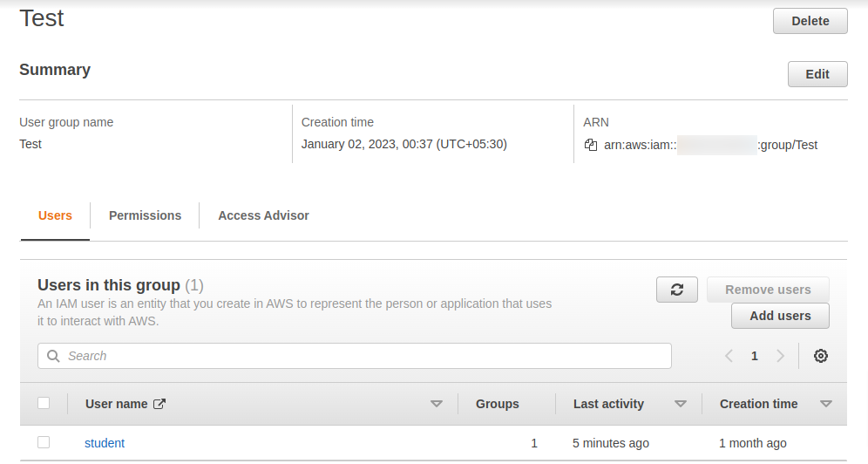The width and height of the screenshot is (868, 464).
Task: Select all users header checkbox
Action: 44,403
